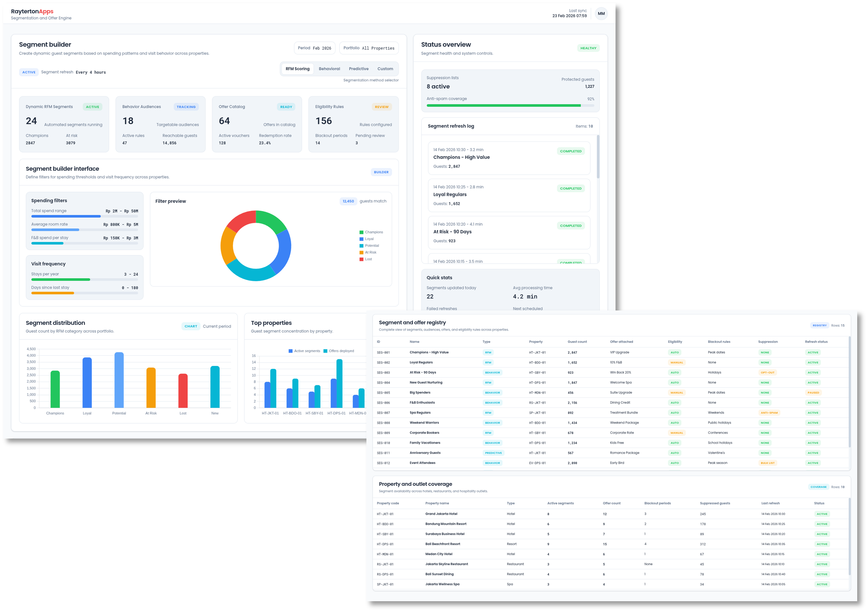Click the HEALTHY status badge
868x612 pixels.
[x=588, y=48]
